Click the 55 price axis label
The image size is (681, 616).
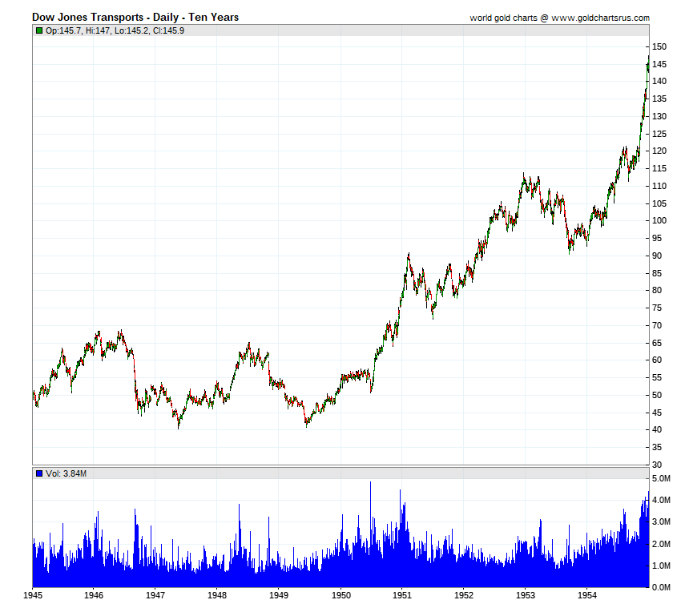657,377
